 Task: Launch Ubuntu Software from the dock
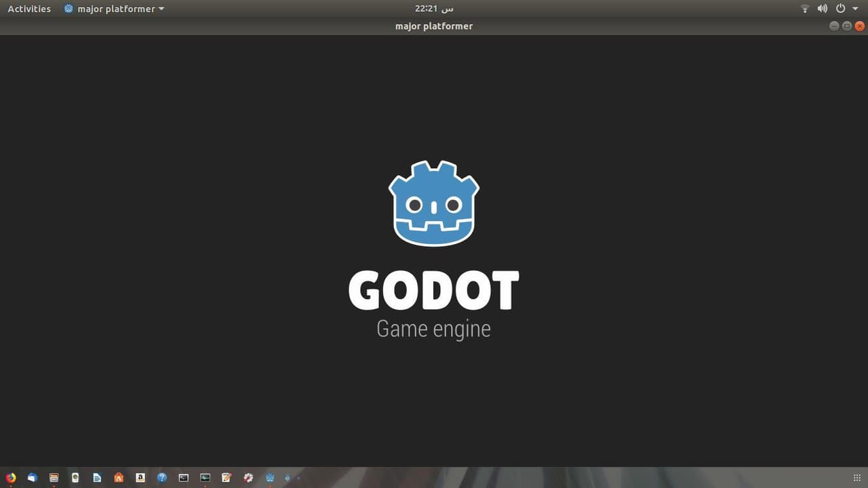[119, 478]
